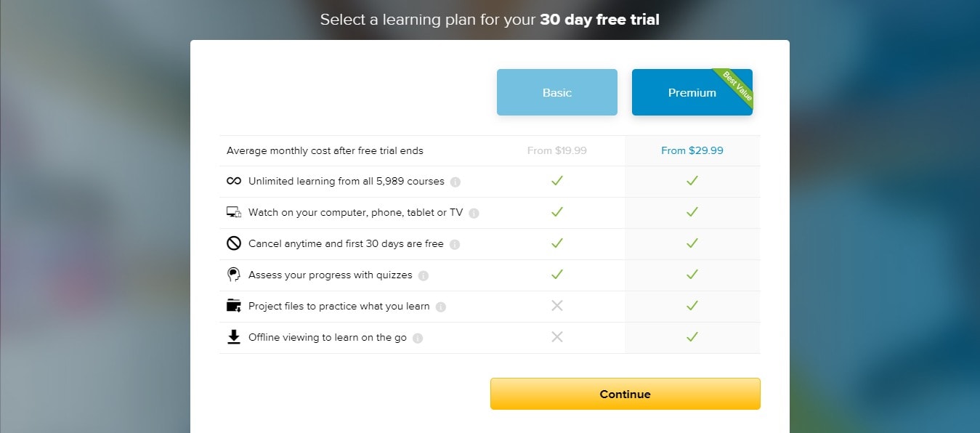Open info tooltip beside Watch on your computer
The width and height of the screenshot is (980, 433).
tap(474, 214)
